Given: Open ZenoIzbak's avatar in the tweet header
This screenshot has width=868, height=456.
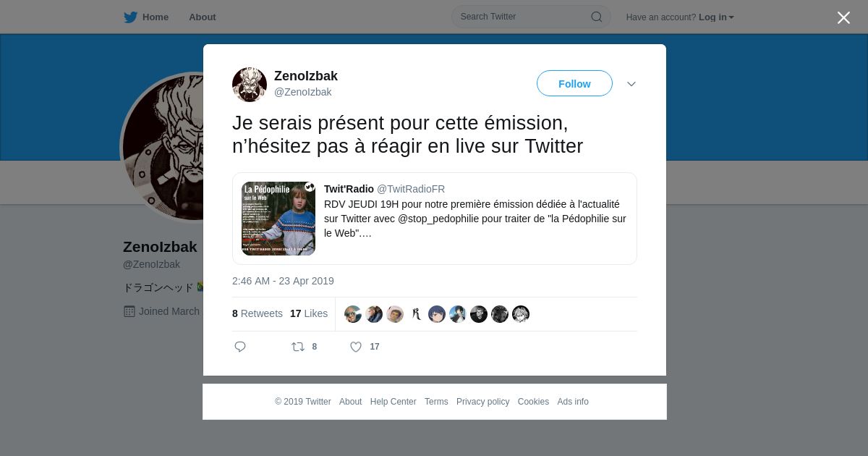Looking at the screenshot, I should click(x=250, y=85).
